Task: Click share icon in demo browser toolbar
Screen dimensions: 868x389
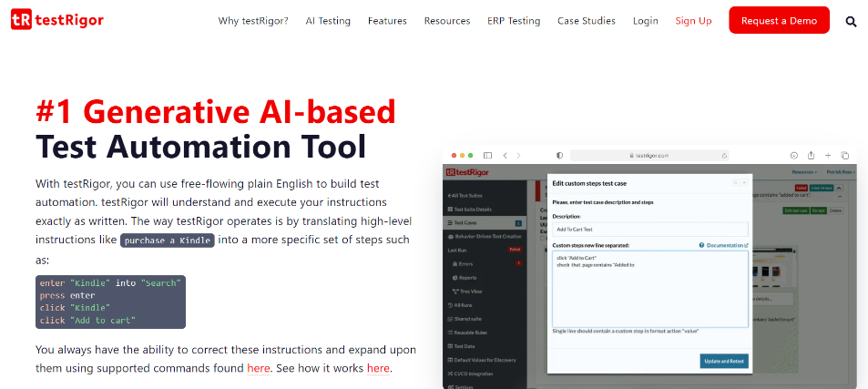Action: tap(811, 156)
